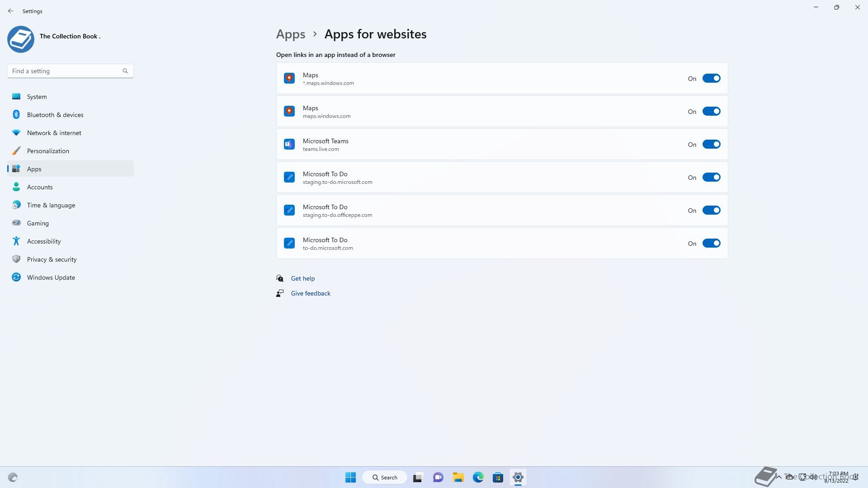This screenshot has height=488, width=868.
Task: Show hidden icons in the system tray
Action: click(x=778, y=477)
